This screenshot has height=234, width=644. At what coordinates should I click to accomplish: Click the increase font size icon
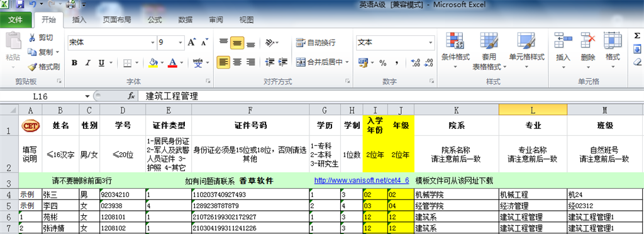click(x=191, y=42)
